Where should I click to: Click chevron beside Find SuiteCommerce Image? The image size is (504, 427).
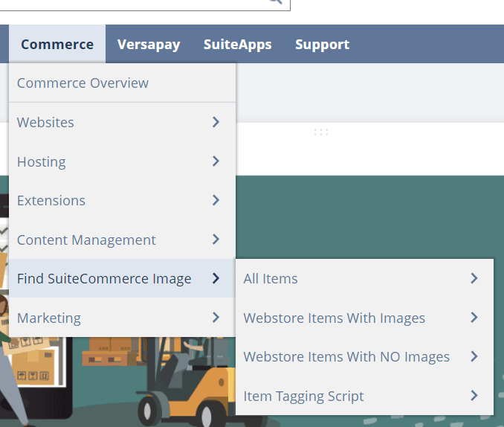216,278
